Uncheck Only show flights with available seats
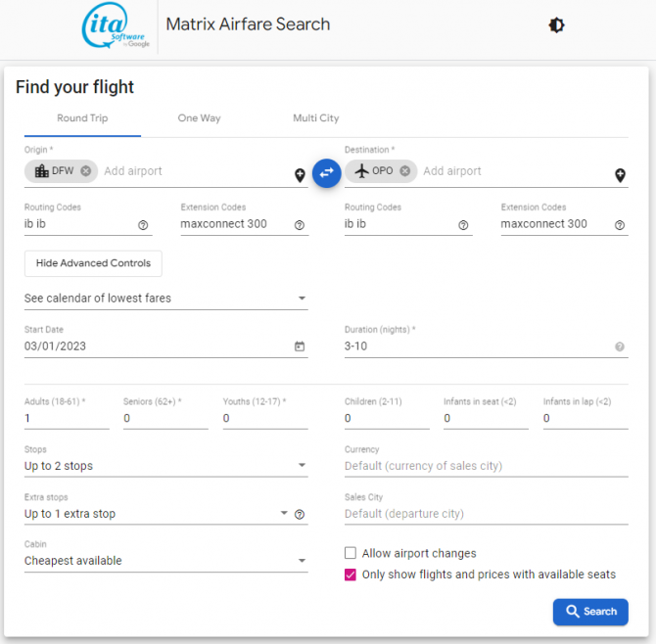The height and width of the screenshot is (644, 656). [x=351, y=575]
